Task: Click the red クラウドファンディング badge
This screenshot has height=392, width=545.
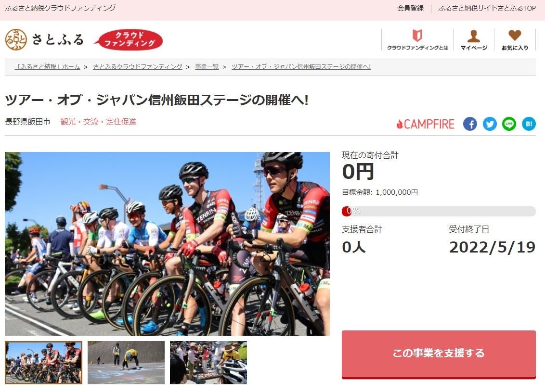Action: (x=129, y=39)
